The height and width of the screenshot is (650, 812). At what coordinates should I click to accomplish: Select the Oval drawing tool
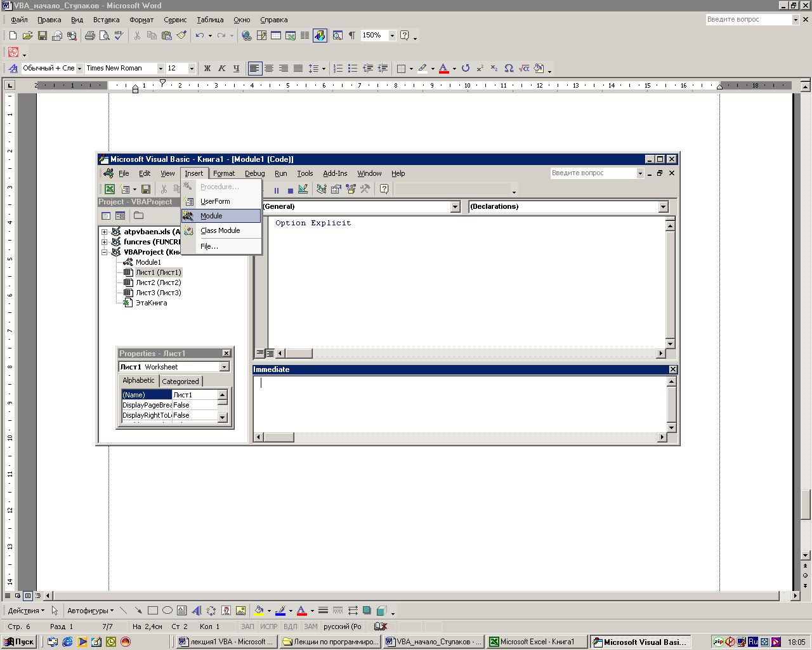(x=167, y=611)
